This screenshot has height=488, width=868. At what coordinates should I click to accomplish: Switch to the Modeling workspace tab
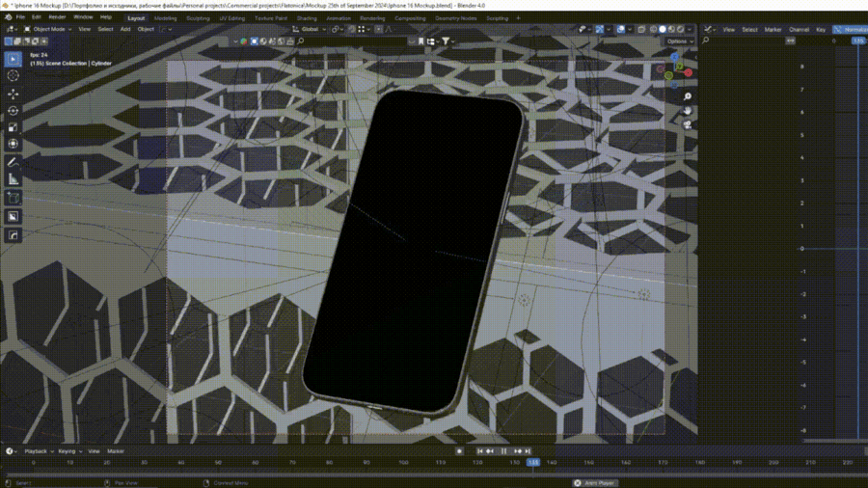click(x=165, y=17)
